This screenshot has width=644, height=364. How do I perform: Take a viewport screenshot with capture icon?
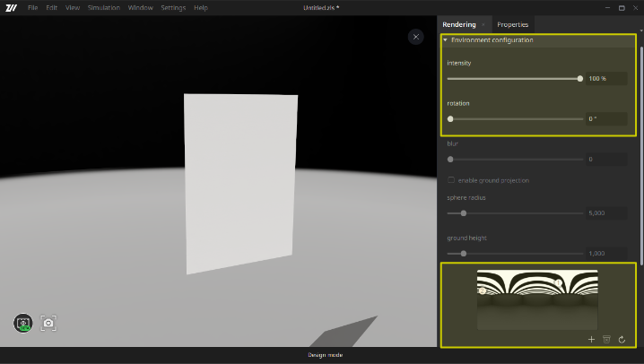tap(48, 323)
